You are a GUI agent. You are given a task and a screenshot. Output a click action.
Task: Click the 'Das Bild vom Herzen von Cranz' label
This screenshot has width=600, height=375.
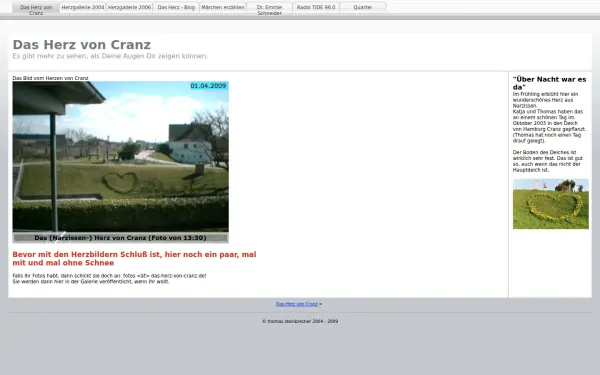(51, 78)
